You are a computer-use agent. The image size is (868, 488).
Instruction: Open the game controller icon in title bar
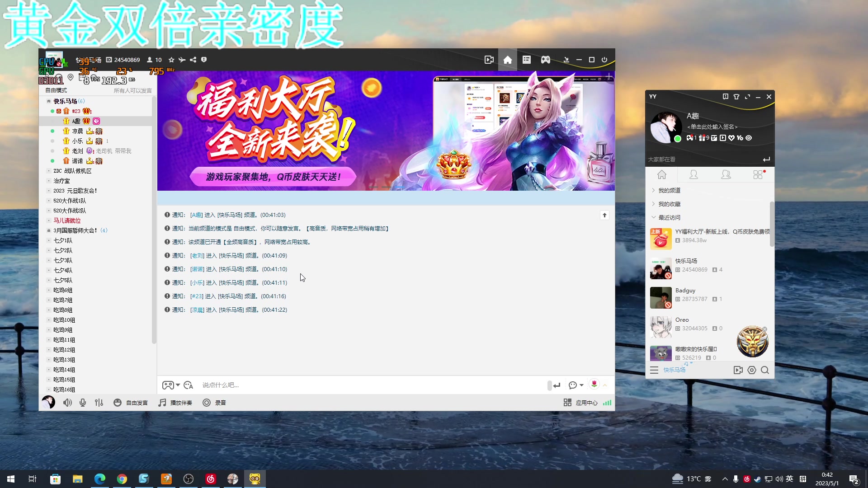[546, 60]
